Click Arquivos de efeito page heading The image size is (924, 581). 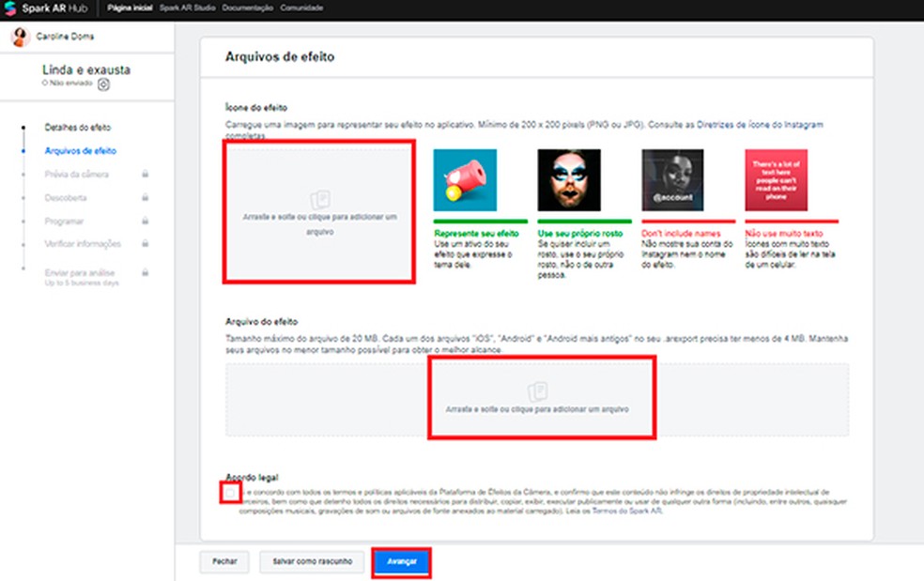280,57
